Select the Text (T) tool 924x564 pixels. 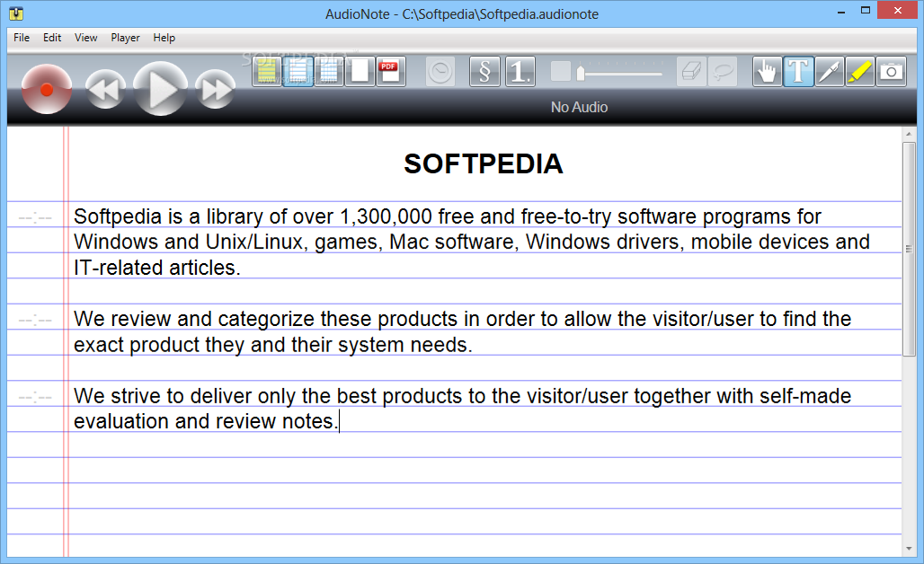[798, 72]
